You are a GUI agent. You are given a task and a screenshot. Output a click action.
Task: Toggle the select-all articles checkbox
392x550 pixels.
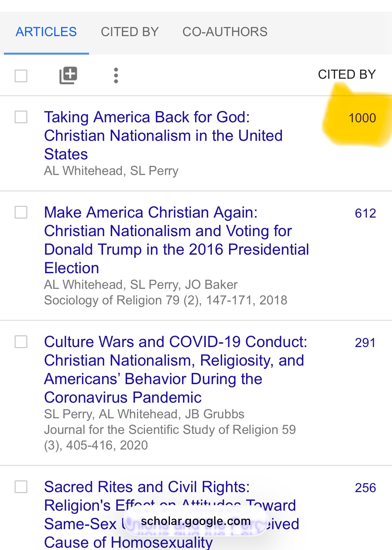pos(21,76)
